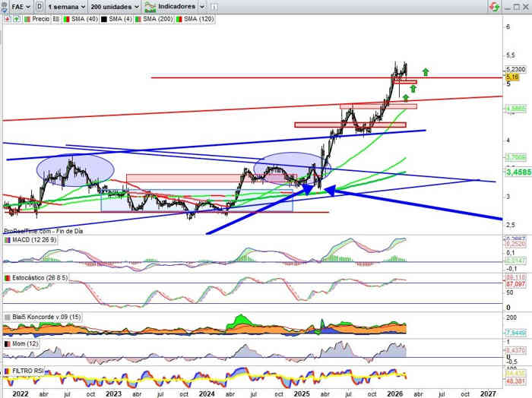This screenshot has height=398, width=532.
Task: Open the FAE ticker symbol dropdown
Action: 25,6
